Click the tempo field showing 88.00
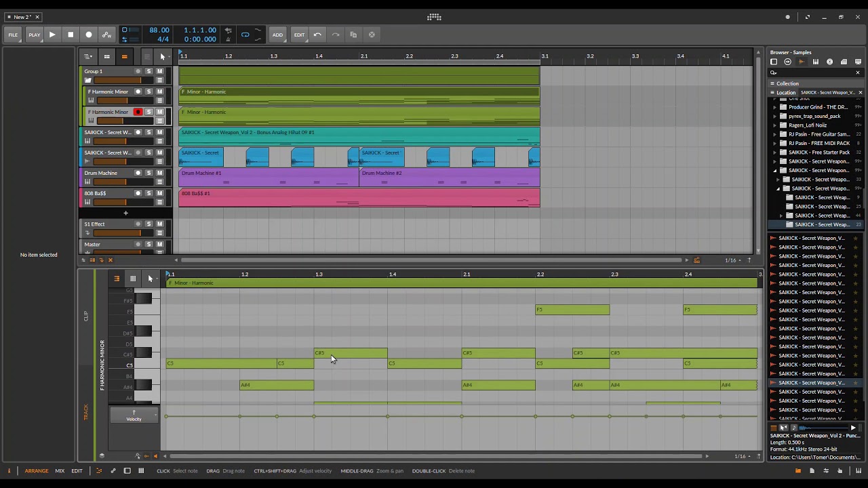The image size is (868, 488). 159,30
